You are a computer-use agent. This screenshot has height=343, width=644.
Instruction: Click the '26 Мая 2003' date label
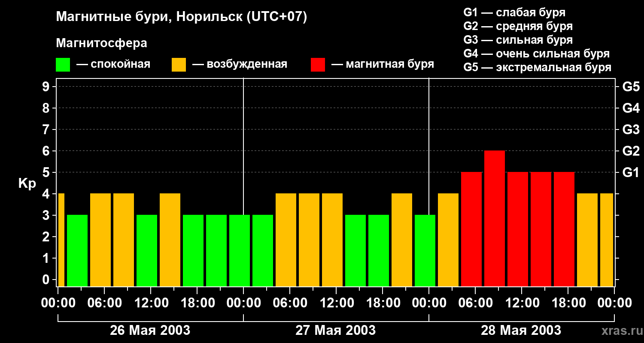(x=150, y=331)
